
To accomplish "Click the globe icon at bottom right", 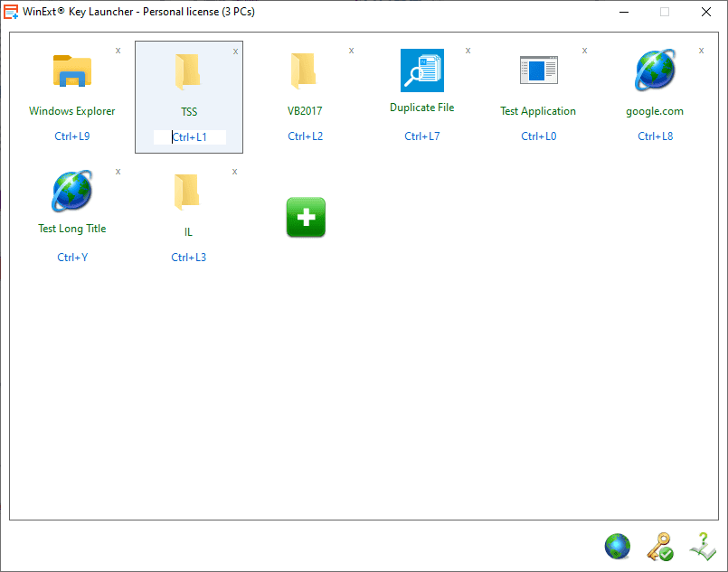I will point(617,546).
